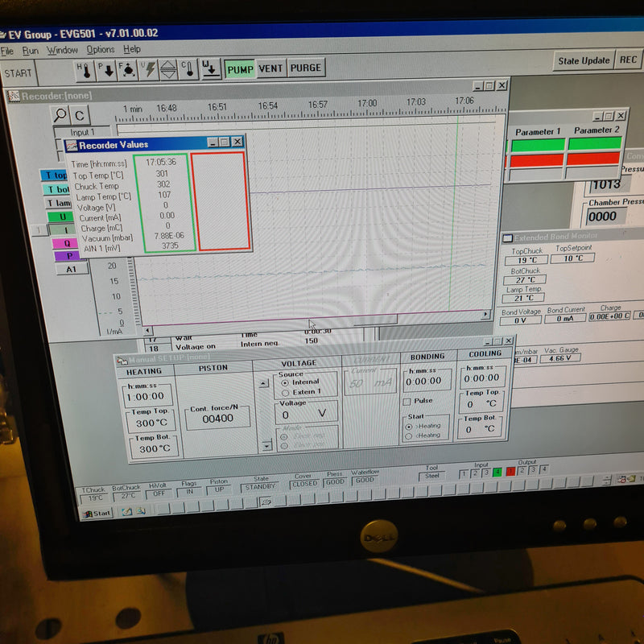This screenshot has height=644, width=644.
Task: Click the Manual SETUP window title icon
Action: 122,361
